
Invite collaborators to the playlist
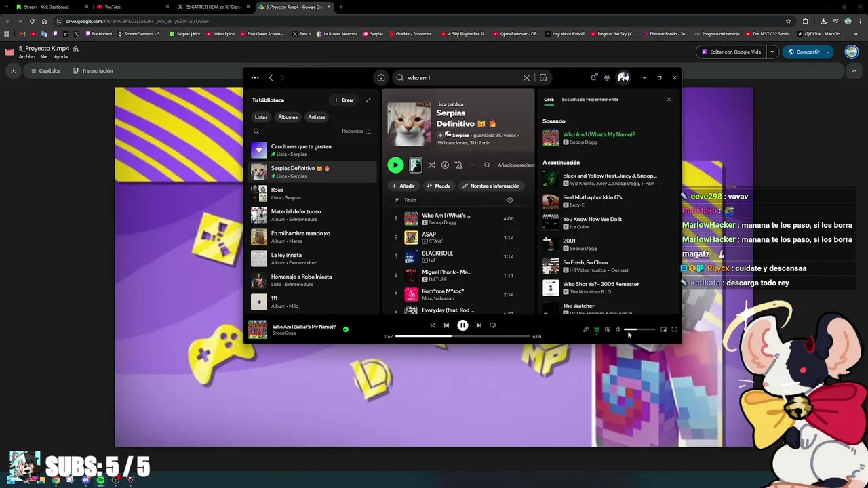[458, 165]
